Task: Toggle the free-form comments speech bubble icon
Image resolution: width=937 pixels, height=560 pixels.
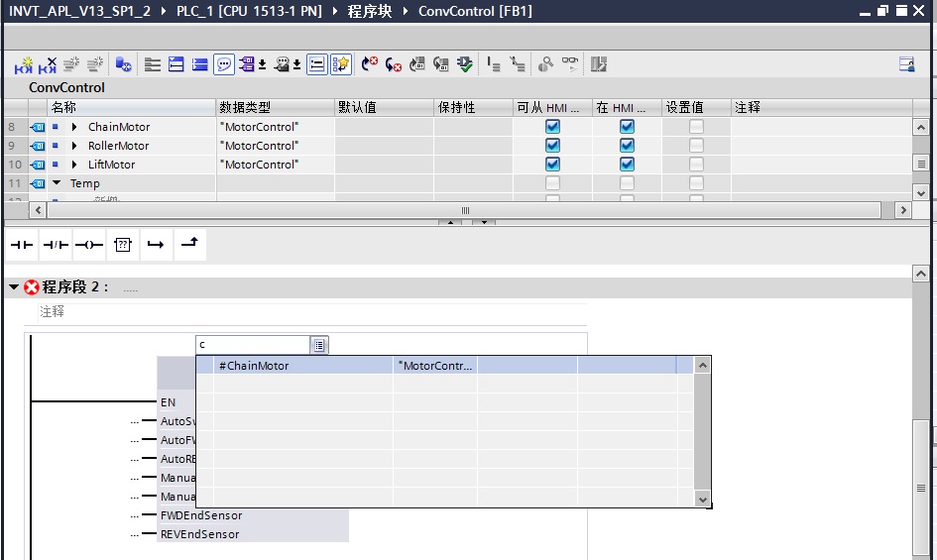Action: point(223,64)
